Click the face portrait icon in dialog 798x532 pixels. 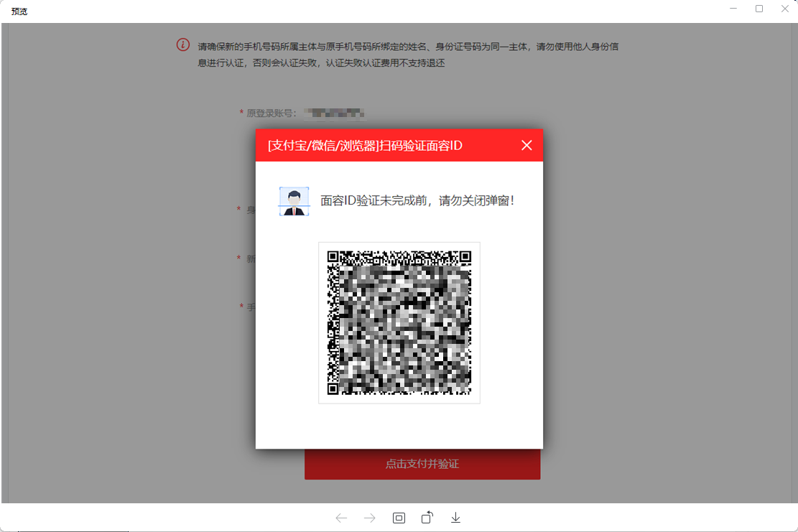(294, 201)
